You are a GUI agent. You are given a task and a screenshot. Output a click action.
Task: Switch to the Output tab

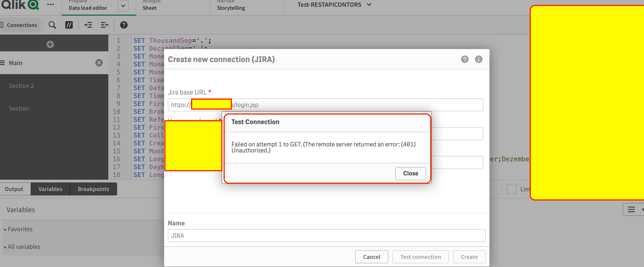click(14, 189)
